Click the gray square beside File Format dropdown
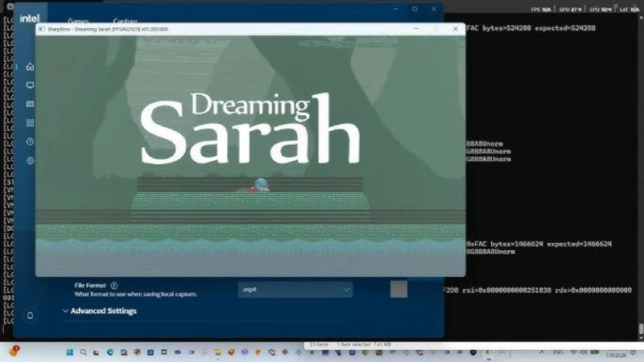Viewport: 644px width, 362px height. [398, 289]
